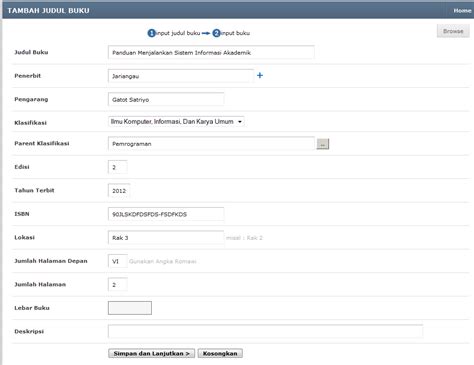
Task: Click the plus icon to add Penerbit
Action: [260, 76]
